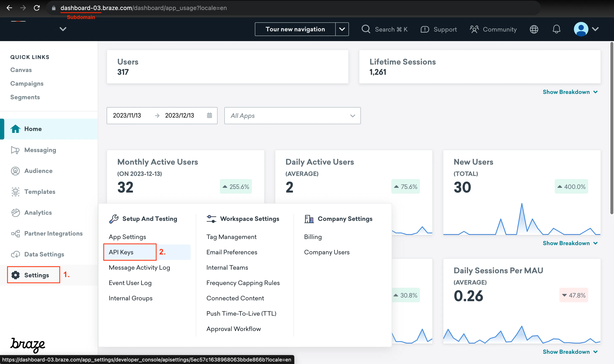Open the Campaigns quick link
The width and height of the screenshot is (614, 364).
pos(27,83)
